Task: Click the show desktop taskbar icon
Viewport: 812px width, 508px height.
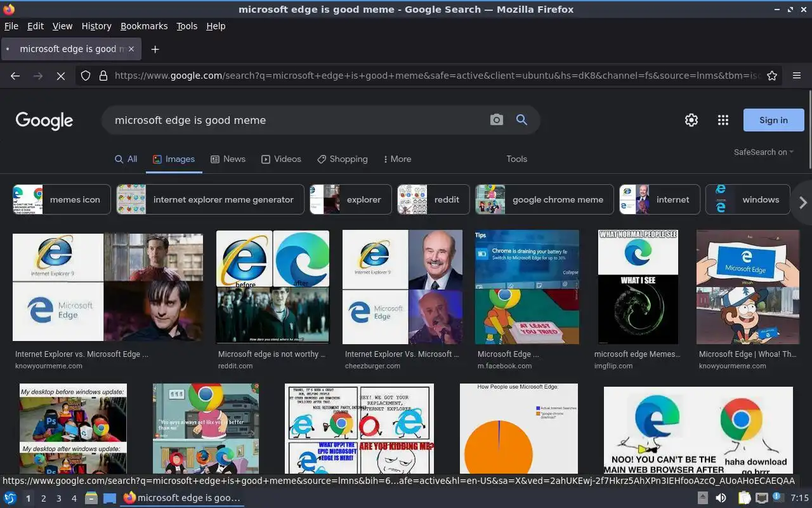Action: 110,498
